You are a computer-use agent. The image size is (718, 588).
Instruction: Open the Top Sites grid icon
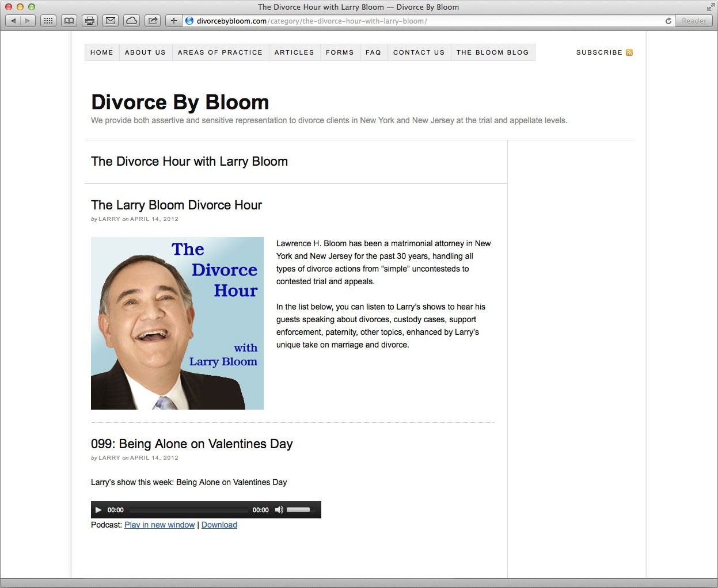click(48, 21)
